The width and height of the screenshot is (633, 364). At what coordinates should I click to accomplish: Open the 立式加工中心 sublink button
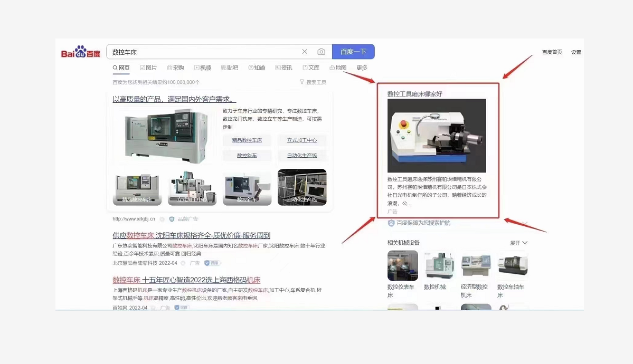(x=302, y=140)
